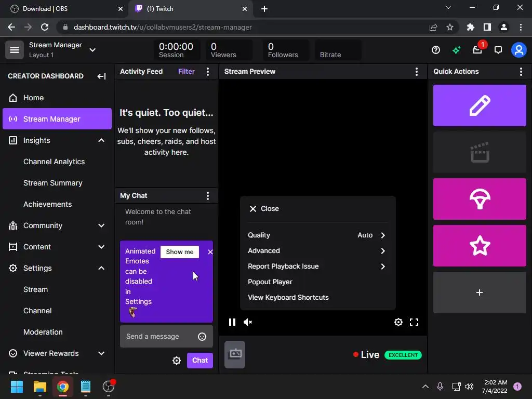Click the purple Chat send button
532x399 pixels.
pos(200,361)
